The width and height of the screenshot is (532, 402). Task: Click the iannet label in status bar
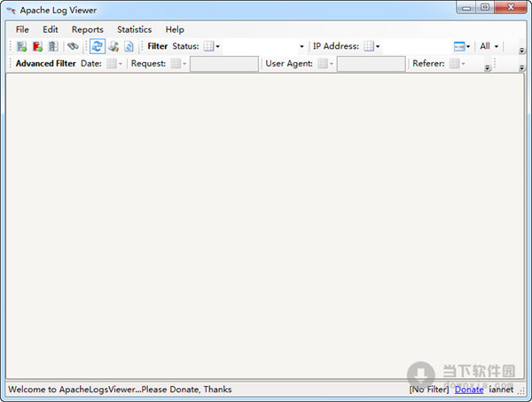[501, 390]
